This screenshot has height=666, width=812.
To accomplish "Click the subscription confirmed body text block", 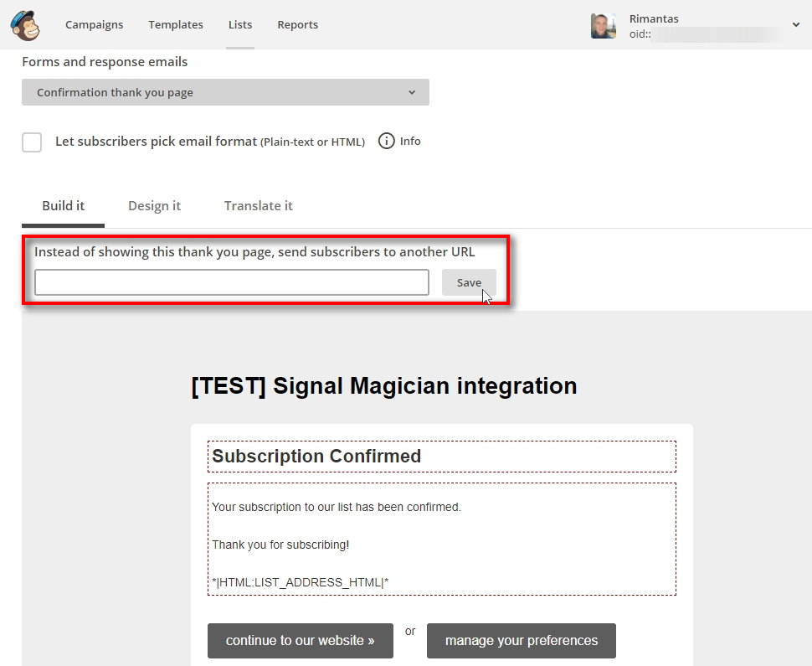I will (441, 539).
